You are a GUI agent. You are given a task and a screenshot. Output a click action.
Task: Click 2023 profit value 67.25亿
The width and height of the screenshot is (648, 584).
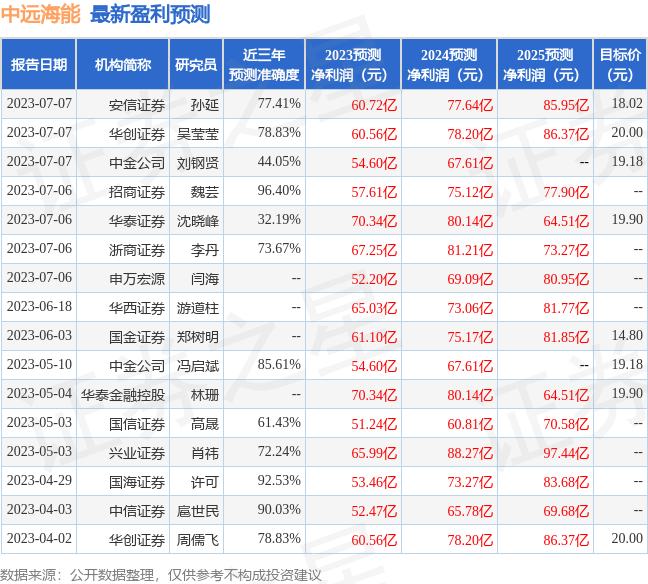click(374, 250)
